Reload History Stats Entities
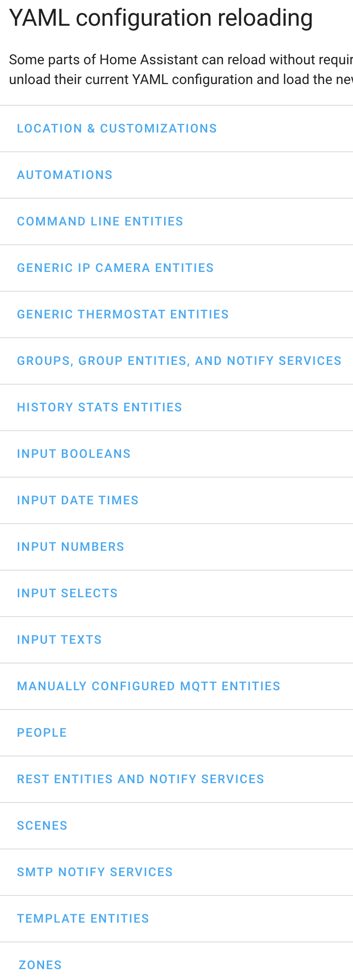Viewport: 353px width, 980px height. pos(99,407)
